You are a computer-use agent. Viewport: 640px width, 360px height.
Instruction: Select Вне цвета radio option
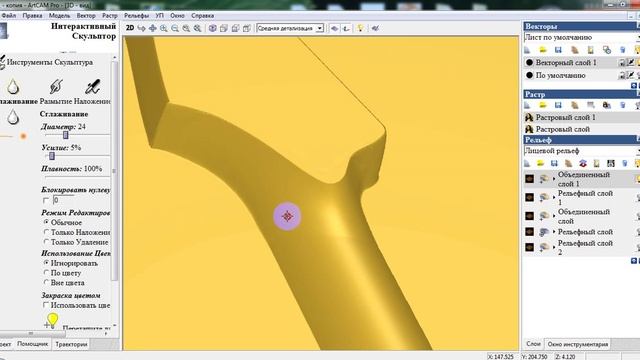click(x=46, y=282)
